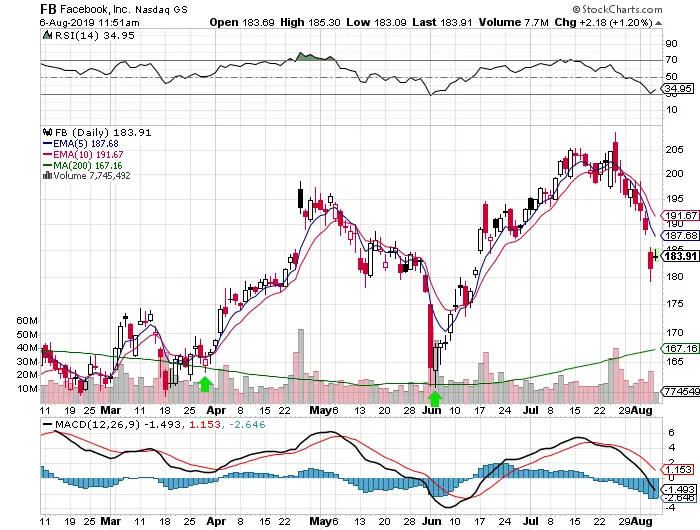This screenshot has height=530, width=700.
Task: Click the 'EMA(10) 191.67' legend text
Action: click(88, 154)
